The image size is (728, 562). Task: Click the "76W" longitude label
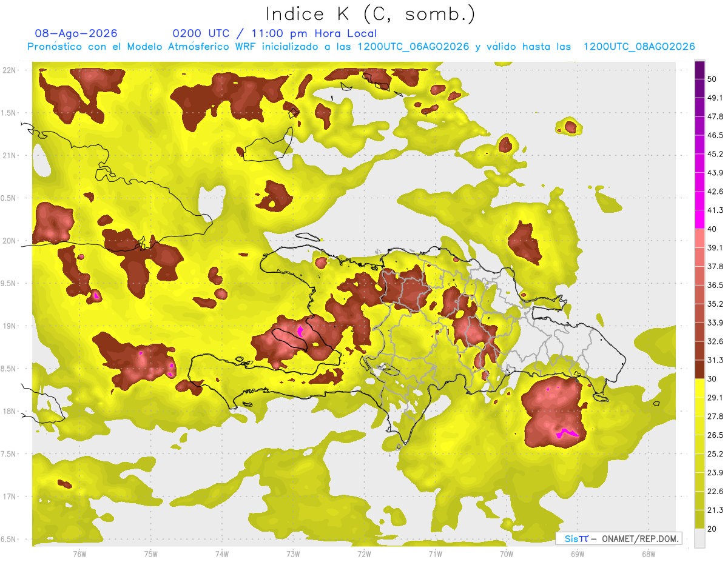79,554
